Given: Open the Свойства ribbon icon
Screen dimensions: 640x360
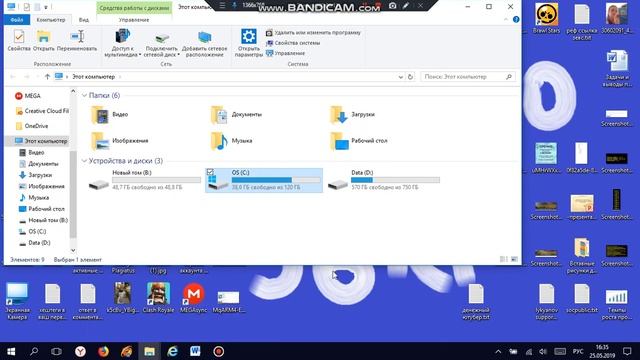Looking at the screenshot, I should [x=19, y=40].
